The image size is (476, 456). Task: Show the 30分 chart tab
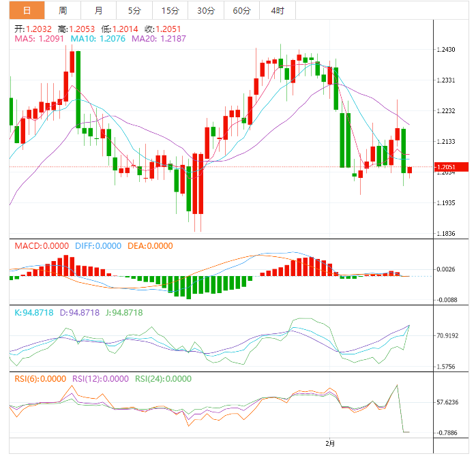tap(205, 10)
